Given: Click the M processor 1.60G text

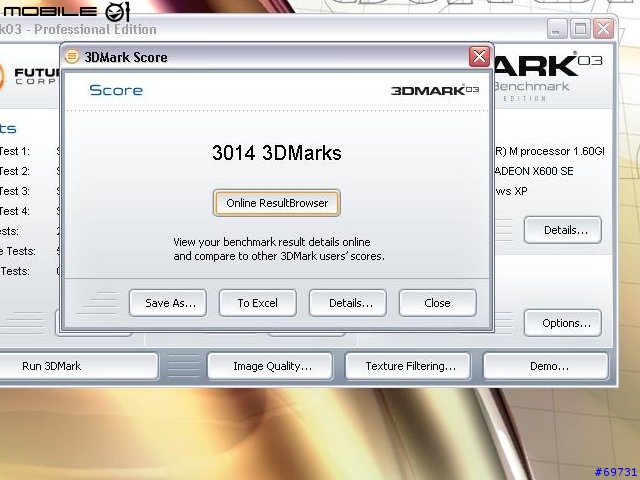Looking at the screenshot, I should pyautogui.click(x=550, y=151).
